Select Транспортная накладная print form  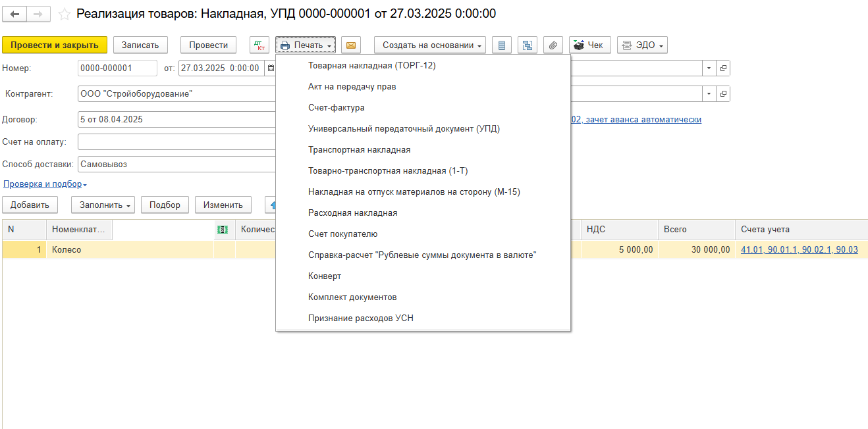click(x=423, y=149)
